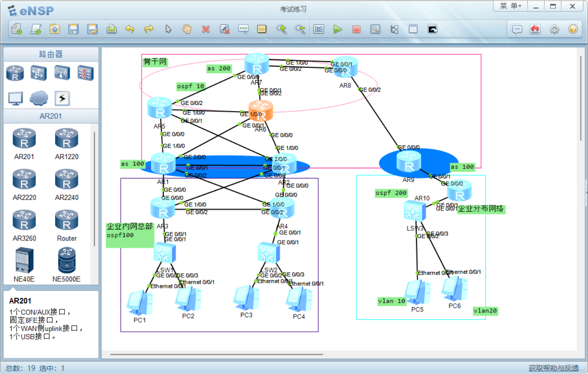Stop devices with red square button
The height and width of the screenshot is (374, 588).
pyautogui.click(x=356, y=29)
